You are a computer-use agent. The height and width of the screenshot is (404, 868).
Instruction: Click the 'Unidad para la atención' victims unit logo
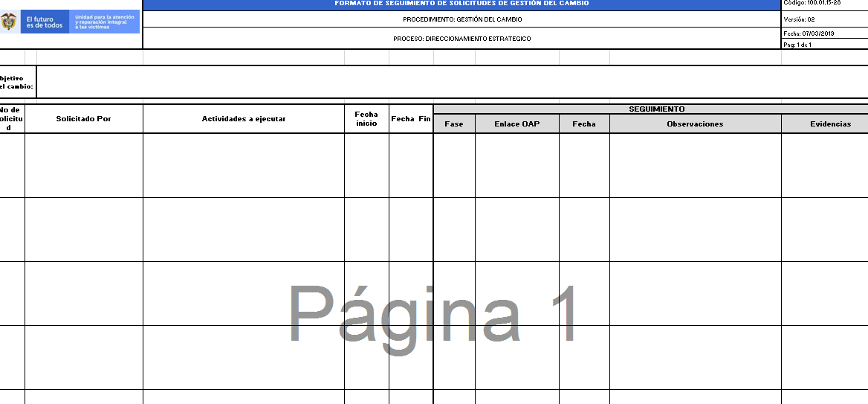click(106, 22)
